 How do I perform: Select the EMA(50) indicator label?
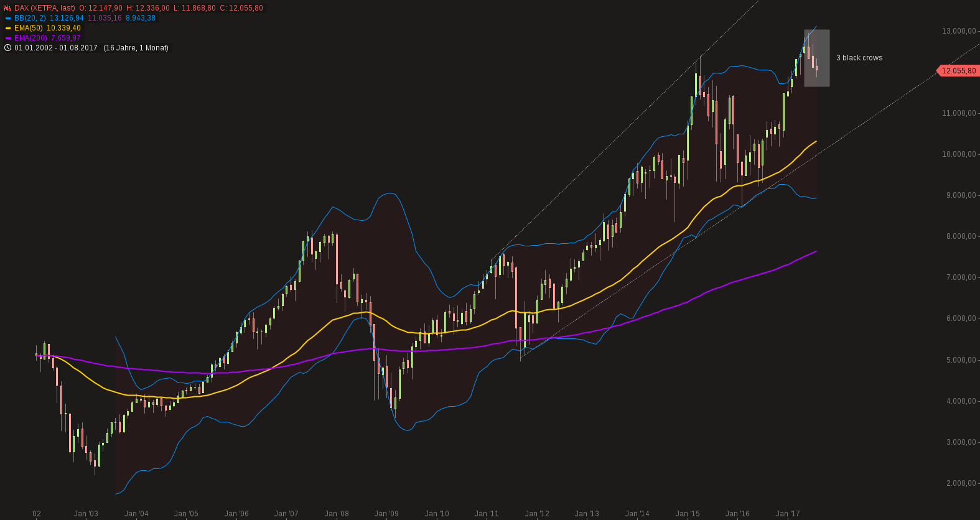[x=29, y=28]
